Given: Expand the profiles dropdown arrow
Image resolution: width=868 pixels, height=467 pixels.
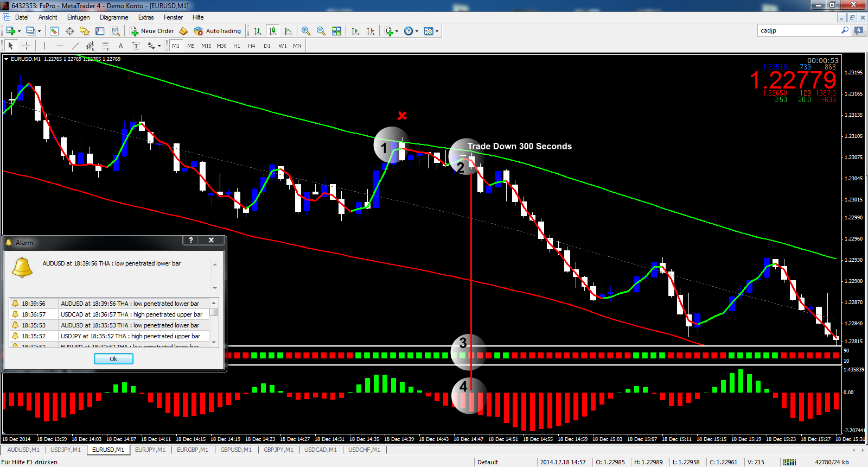Looking at the screenshot, I should (x=39, y=31).
